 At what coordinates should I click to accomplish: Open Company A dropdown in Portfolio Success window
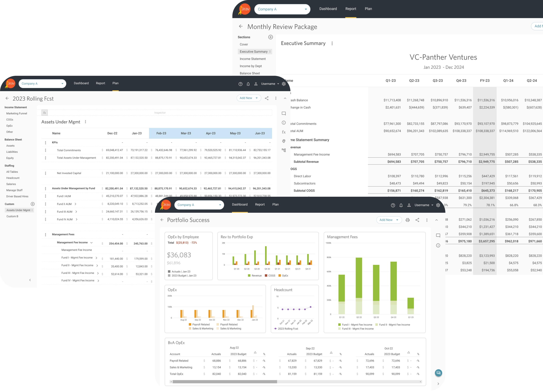199,205
